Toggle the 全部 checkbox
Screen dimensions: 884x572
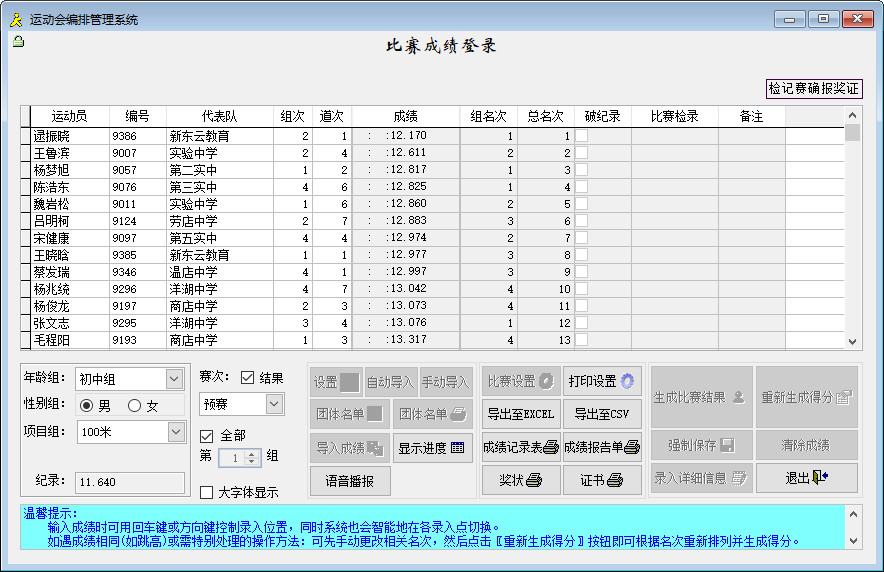click(x=207, y=435)
